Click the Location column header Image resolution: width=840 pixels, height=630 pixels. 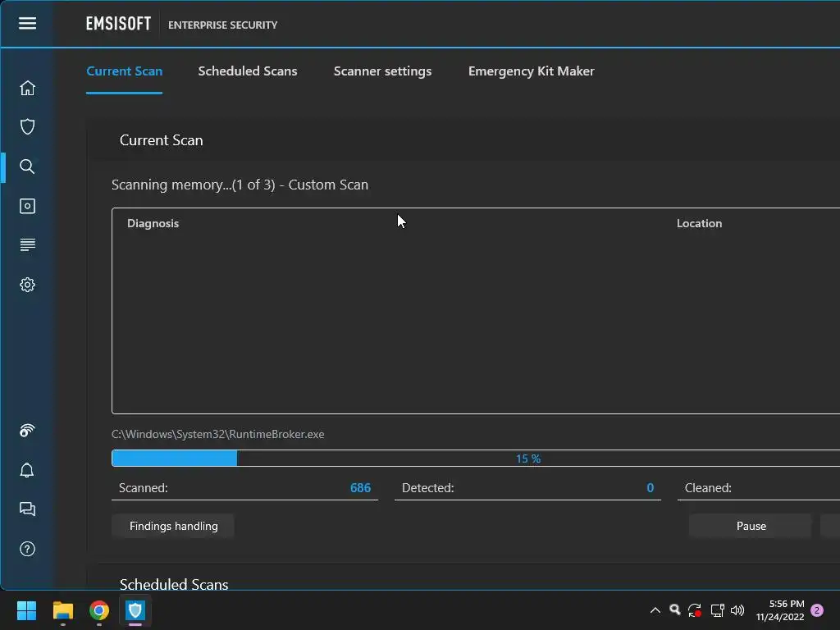click(x=699, y=223)
